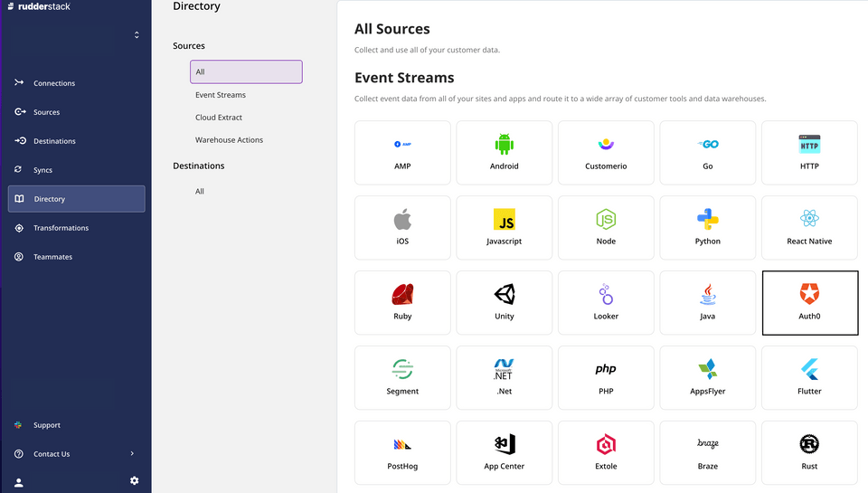Open Transformations in the sidebar
The height and width of the screenshot is (493, 868).
[76, 228]
